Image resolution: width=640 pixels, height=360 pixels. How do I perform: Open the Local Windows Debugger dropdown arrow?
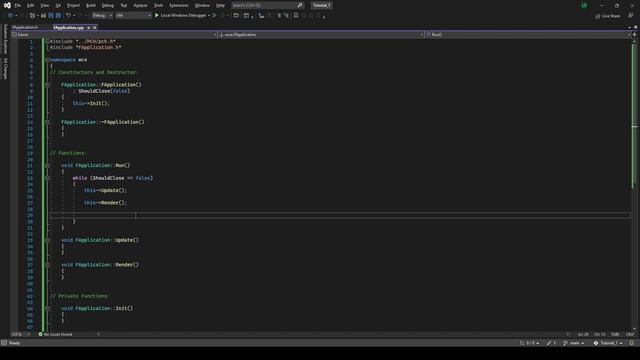[x=209, y=16]
